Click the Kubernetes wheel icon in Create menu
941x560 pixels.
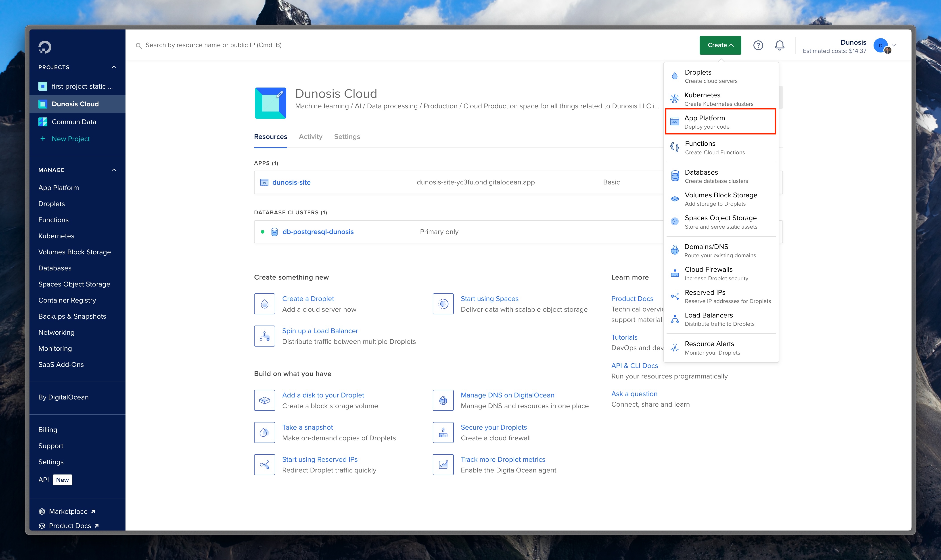tap(675, 99)
